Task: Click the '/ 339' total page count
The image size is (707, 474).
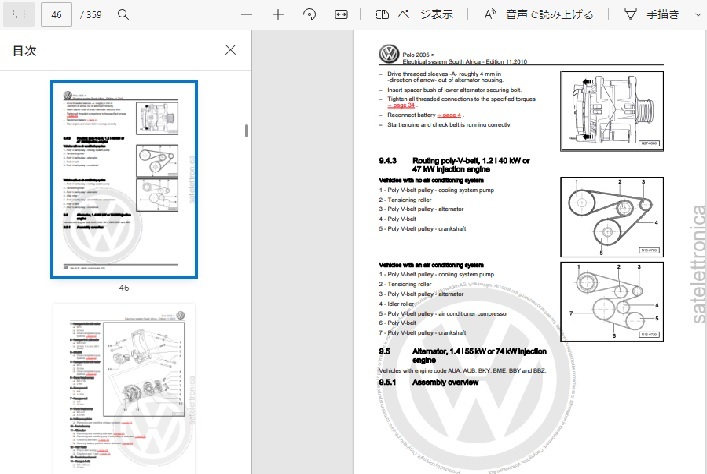Action: (x=91, y=14)
